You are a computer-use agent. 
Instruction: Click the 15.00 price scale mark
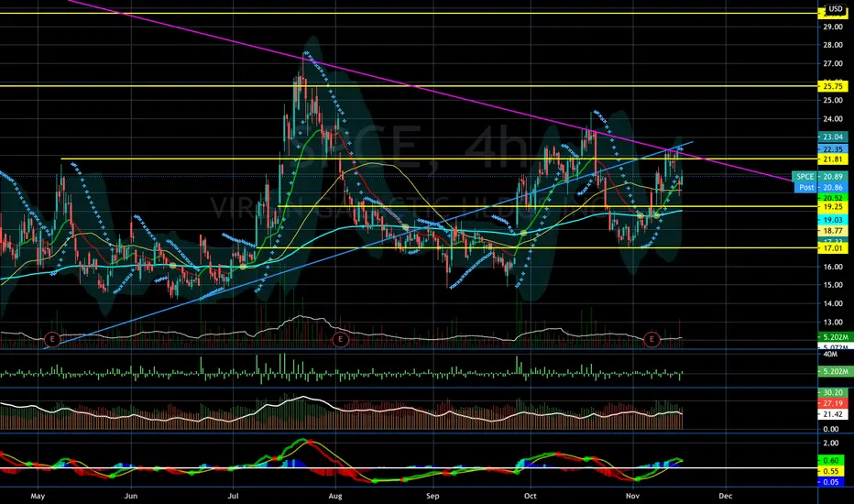coord(833,285)
